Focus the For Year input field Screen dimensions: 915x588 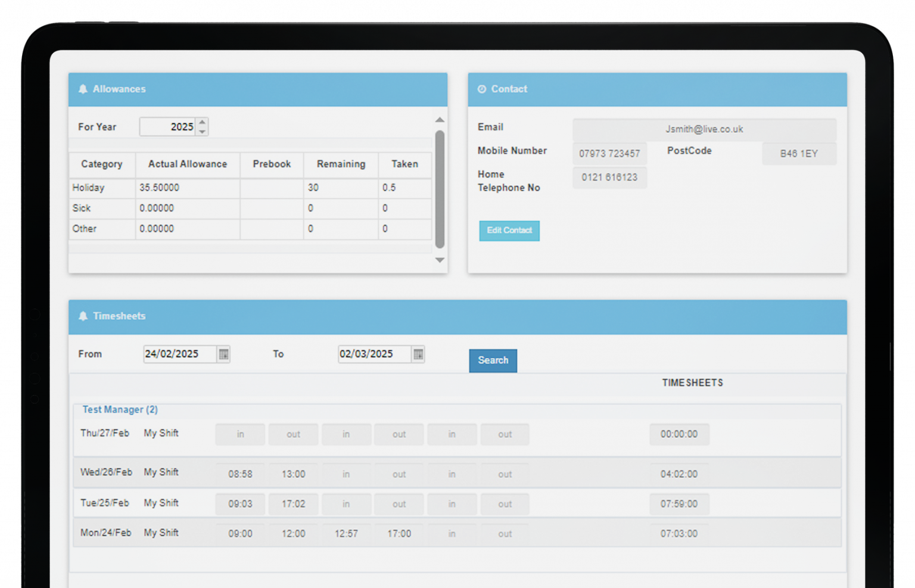point(167,127)
